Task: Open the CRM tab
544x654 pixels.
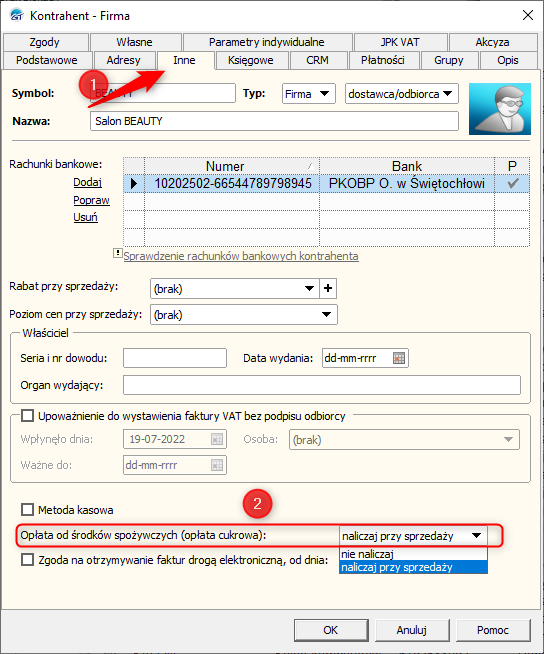Action: coord(317,60)
